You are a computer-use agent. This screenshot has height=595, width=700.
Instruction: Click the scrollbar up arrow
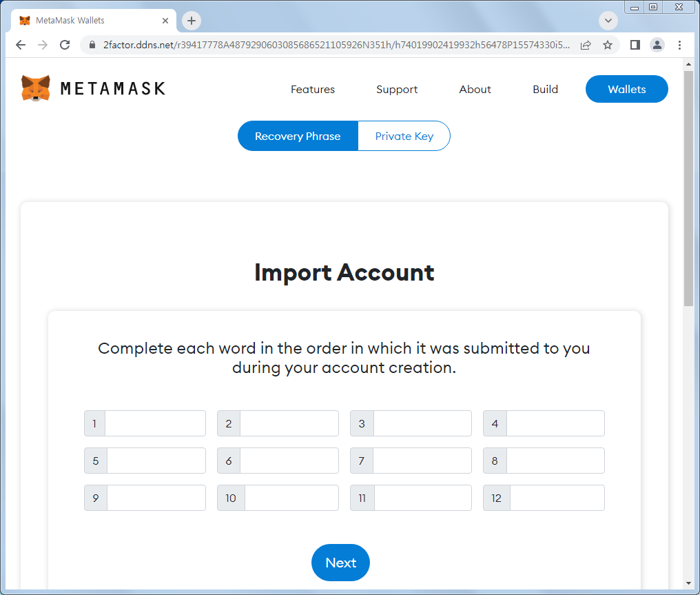tap(688, 64)
